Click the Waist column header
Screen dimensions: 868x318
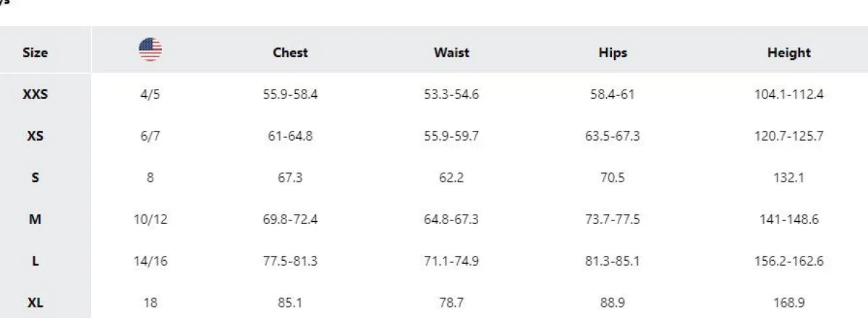[x=451, y=53]
